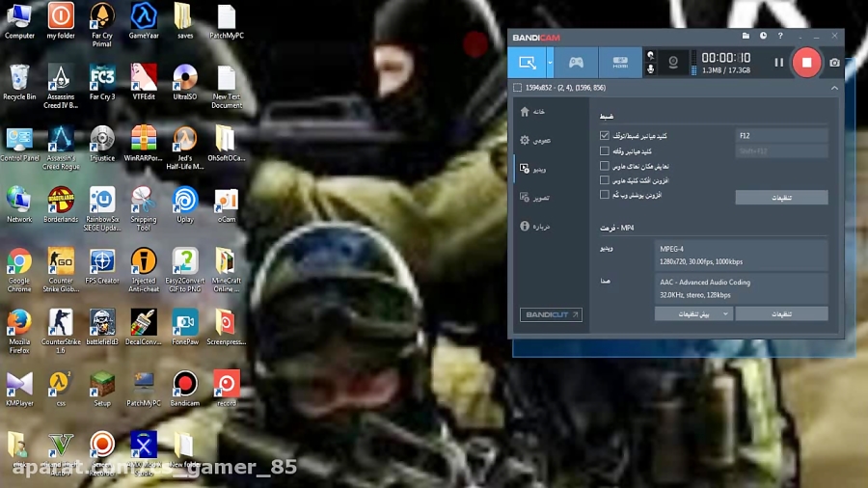This screenshot has height=488, width=868.
Task: Open scheduled recording clock icon
Action: pyautogui.click(x=763, y=36)
